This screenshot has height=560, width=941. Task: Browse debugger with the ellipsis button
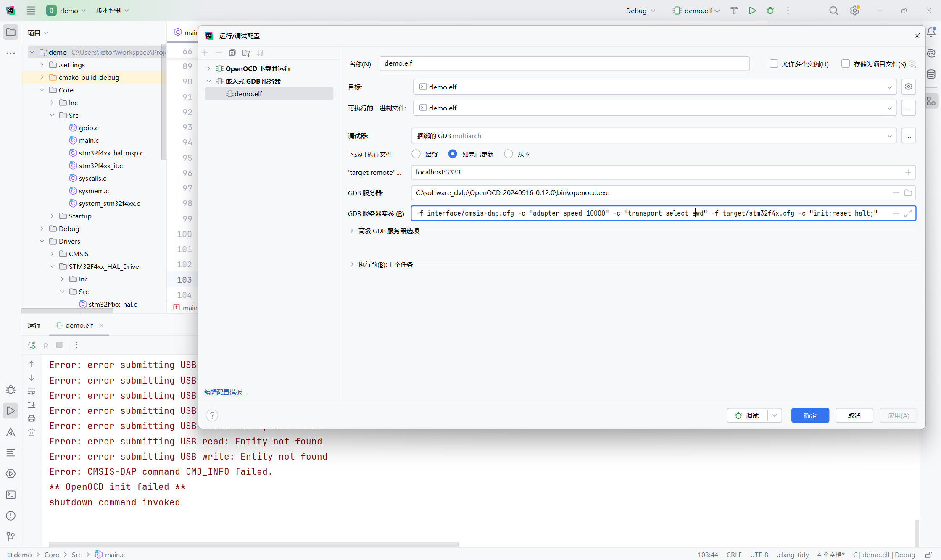click(x=909, y=136)
